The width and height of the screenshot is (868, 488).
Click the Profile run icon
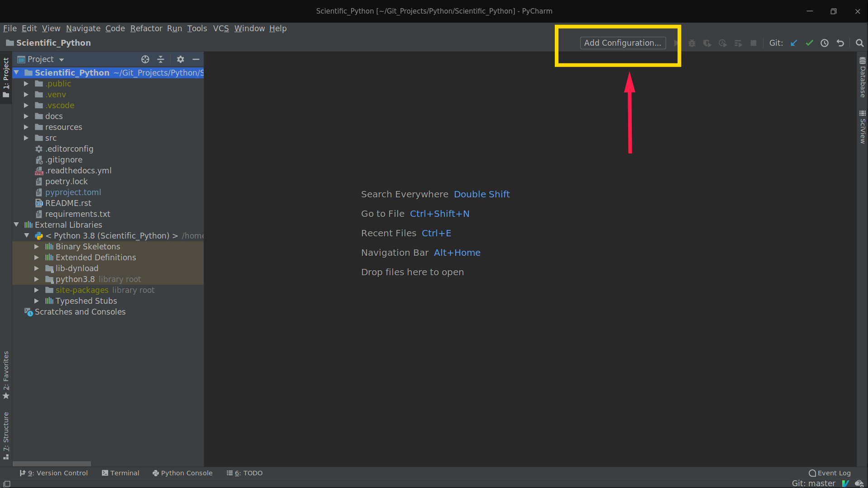723,43
